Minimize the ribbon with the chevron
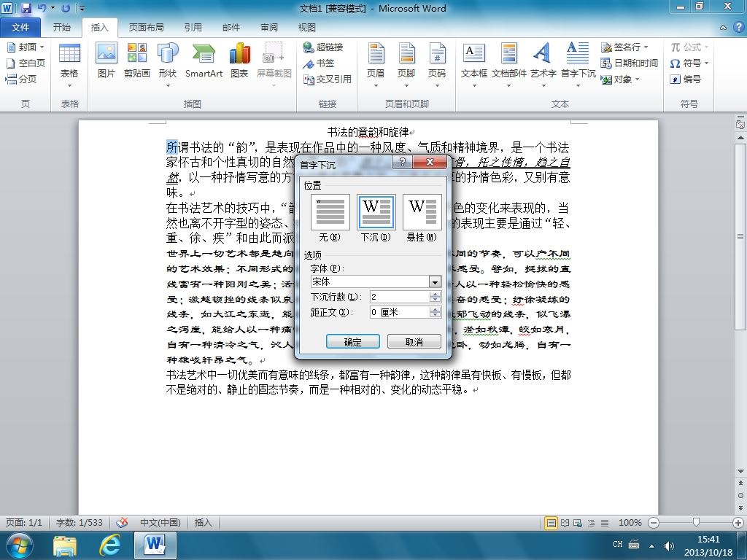747x560 pixels. (x=723, y=28)
